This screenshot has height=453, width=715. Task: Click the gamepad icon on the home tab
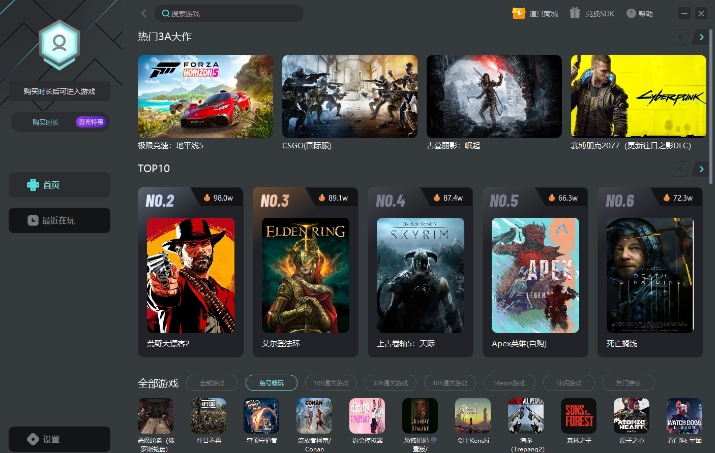pyautogui.click(x=33, y=185)
